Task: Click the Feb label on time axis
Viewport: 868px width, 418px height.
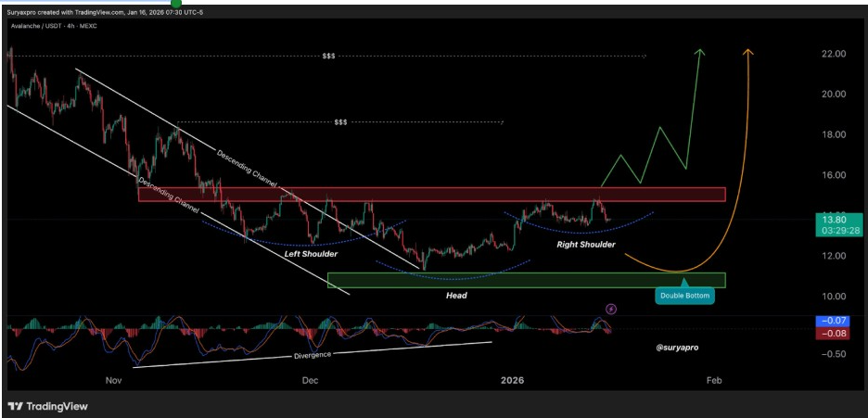Action: [715, 380]
